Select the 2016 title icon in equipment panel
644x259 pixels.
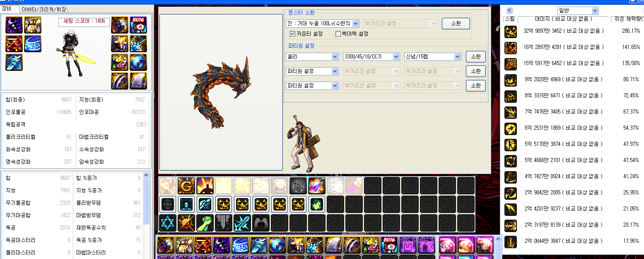pos(138,25)
